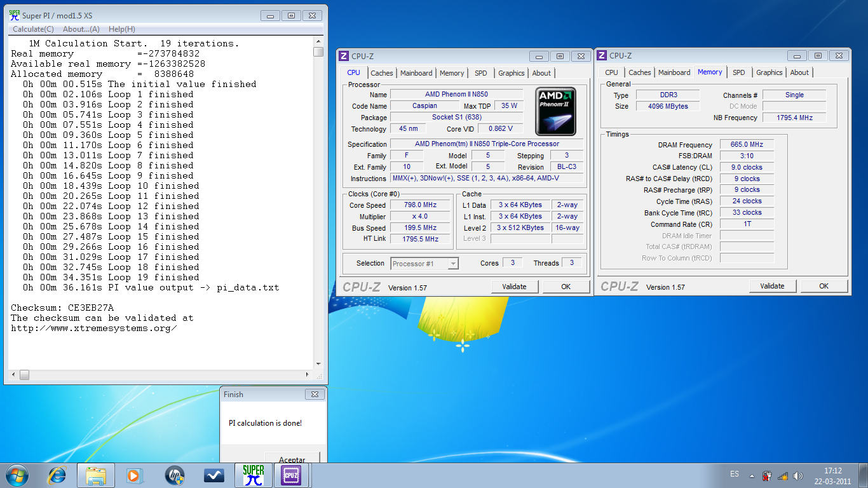Switch to CPU tab in right CPU-Z
This screenshot has height=488, width=868.
pos(612,72)
